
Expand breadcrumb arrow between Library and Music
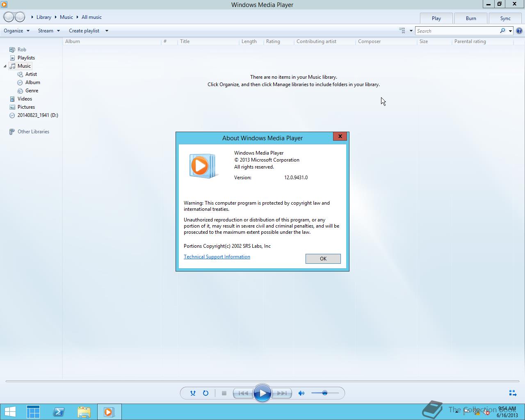56,17
